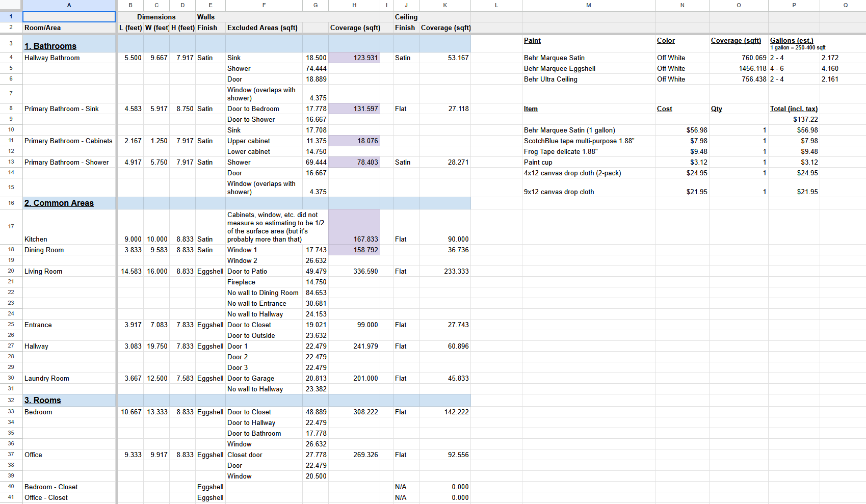Click the '2. Common Areas' section heading
Image resolution: width=866 pixels, height=504 pixels.
click(x=59, y=203)
